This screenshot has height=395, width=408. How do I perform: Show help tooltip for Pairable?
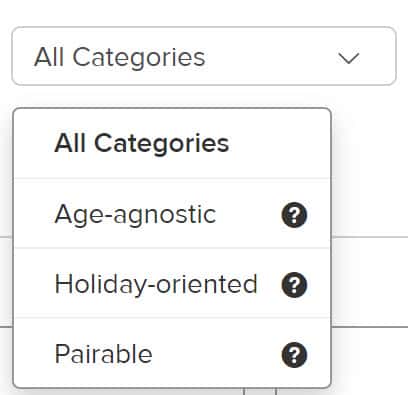click(x=294, y=355)
